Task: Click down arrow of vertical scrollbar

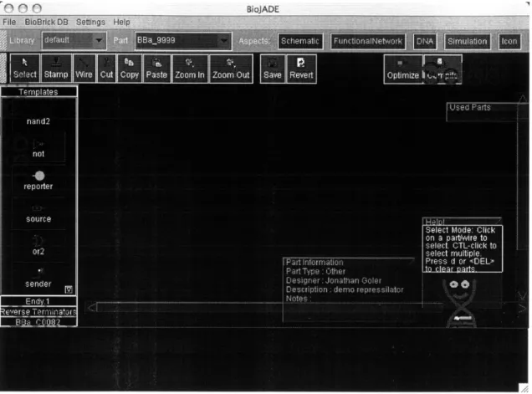Action: coord(523,295)
